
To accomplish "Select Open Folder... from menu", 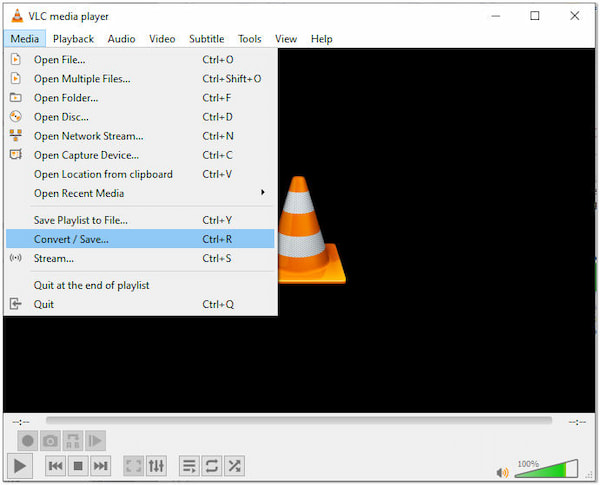I will pos(140,98).
